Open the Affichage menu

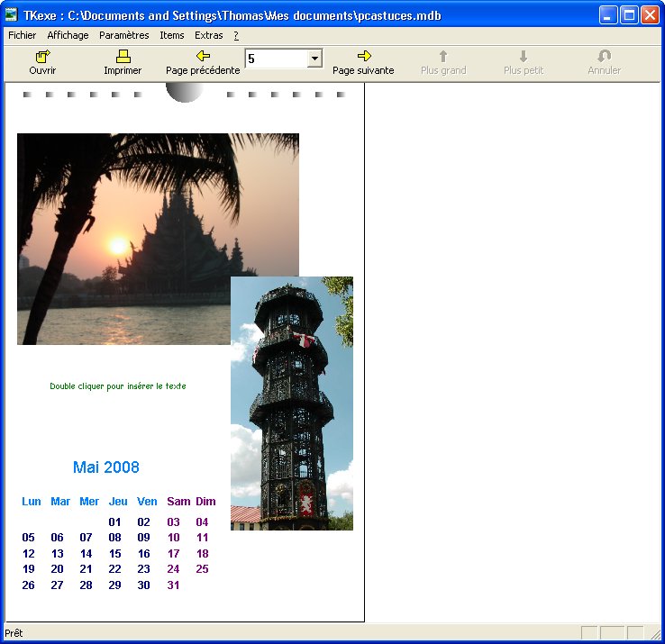click(68, 35)
